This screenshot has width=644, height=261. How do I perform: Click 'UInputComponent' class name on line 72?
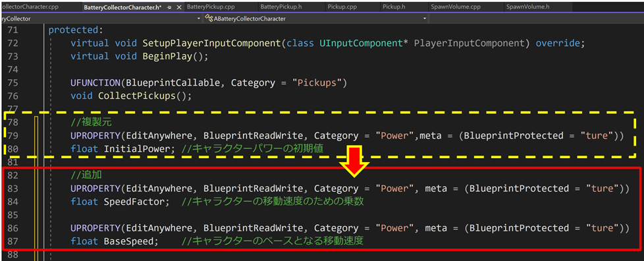361,43
